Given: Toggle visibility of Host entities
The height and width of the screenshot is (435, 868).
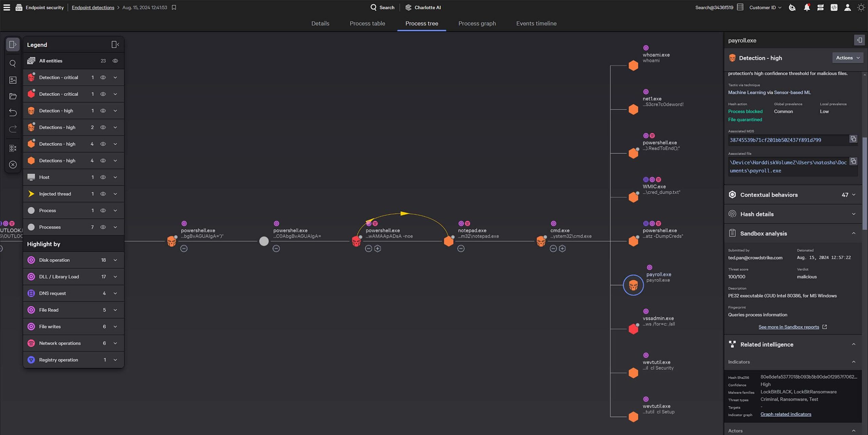Looking at the screenshot, I should click(x=103, y=177).
